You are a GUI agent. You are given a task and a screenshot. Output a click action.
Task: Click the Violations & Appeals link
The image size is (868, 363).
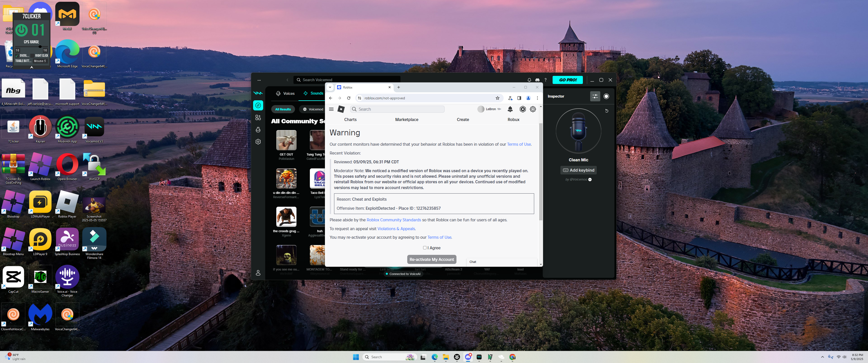pyautogui.click(x=396, y=229)
